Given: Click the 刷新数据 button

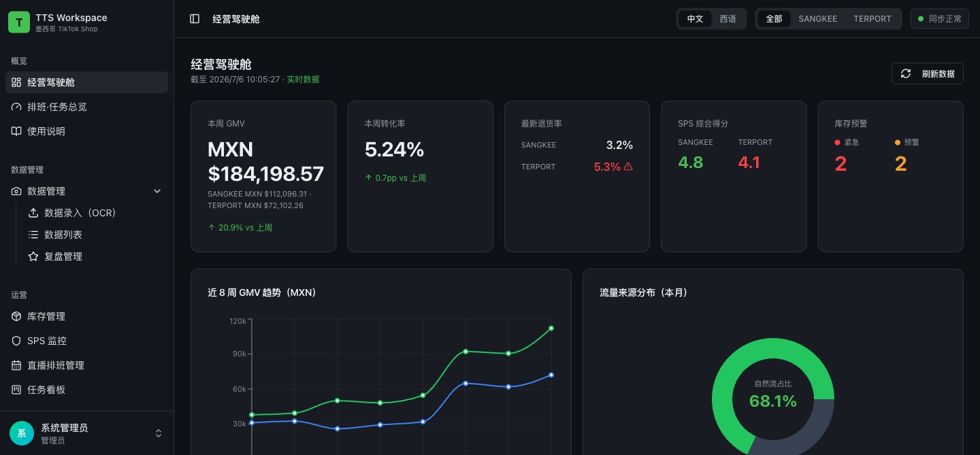Looking at the screenshot, I should pyautogui.click(x=927, y=73).
